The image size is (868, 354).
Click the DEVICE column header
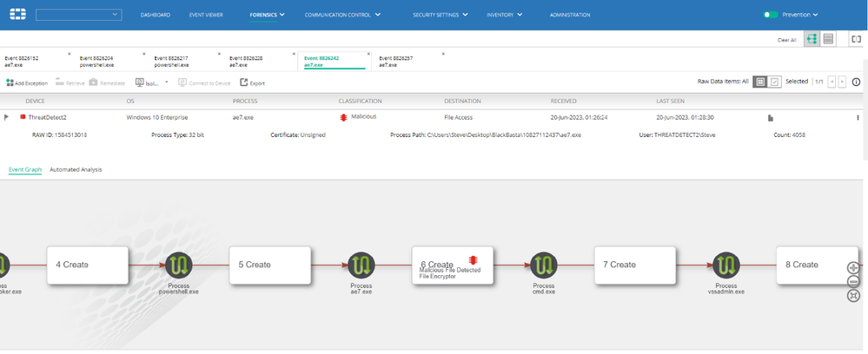[x=36, y=102]
